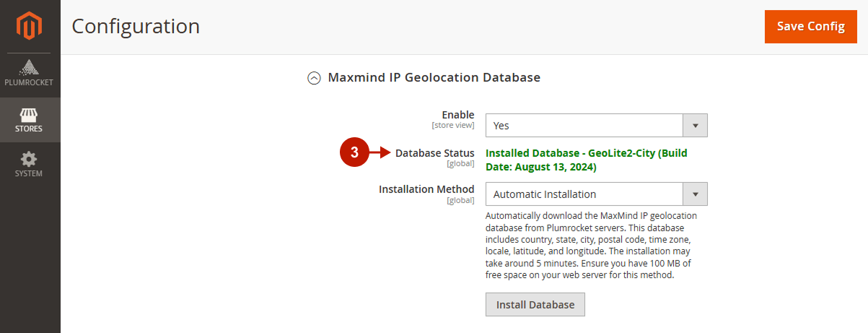The width and height of the screenshot is (868, 333).
Task: Click the Database Status label
Action: (434, 152)
